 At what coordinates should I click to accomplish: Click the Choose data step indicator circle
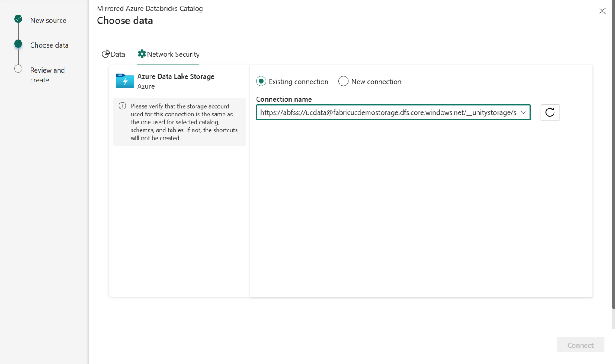click(x=18, y=44)
